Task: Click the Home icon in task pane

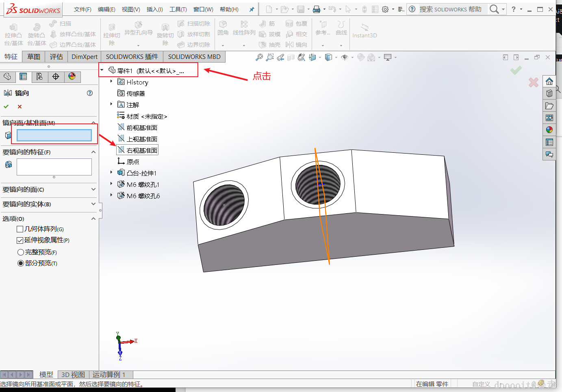Action: 549,81
